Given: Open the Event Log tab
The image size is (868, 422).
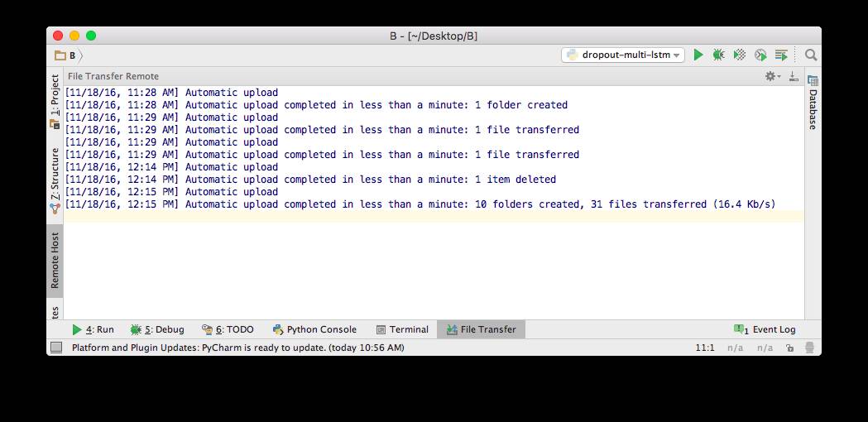Looking at the screenshot, I should (x=765, y=329).
